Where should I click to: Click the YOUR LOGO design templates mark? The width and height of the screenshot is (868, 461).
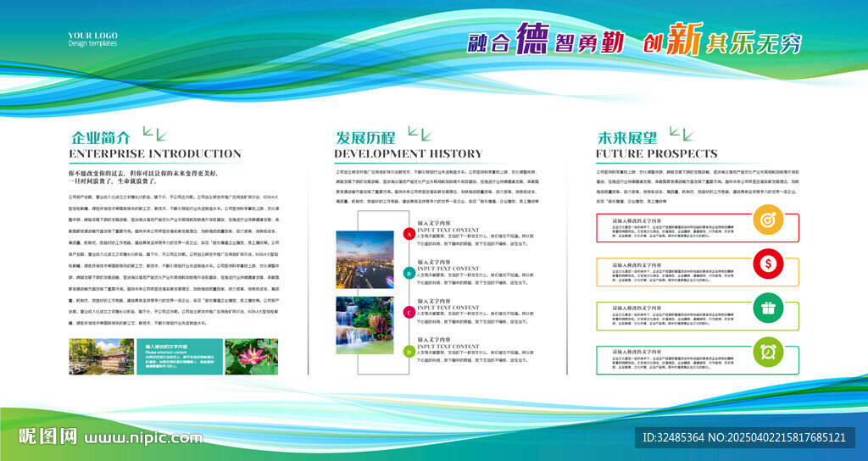[x=92, y=39]
